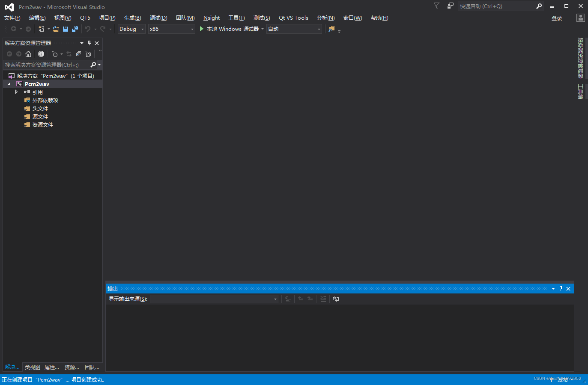Open the 生成(B) menu
588x385 pixels.
(133, 18)
